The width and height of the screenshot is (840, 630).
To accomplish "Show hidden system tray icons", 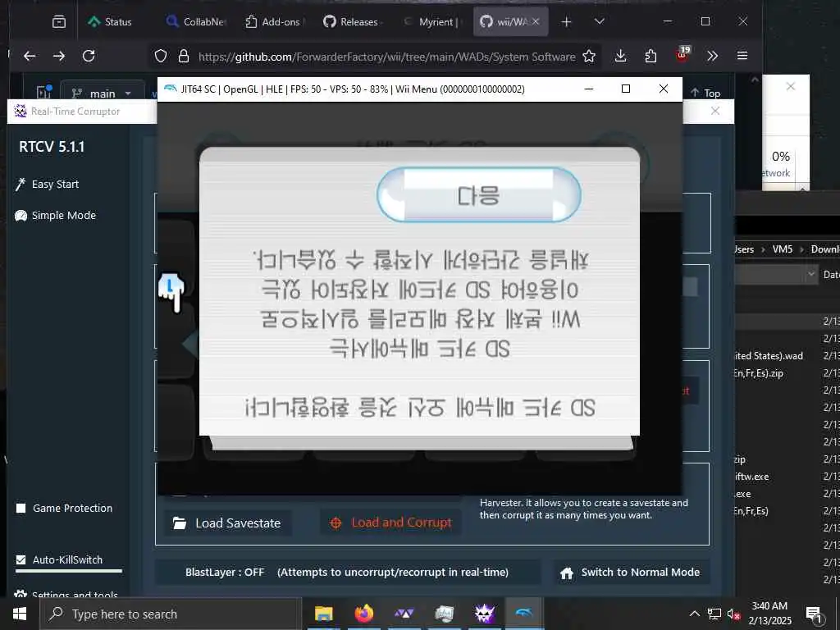I will 694,614.
